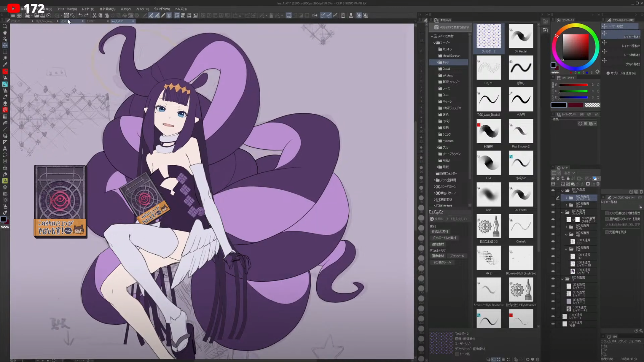Click the create new raster layer icon
The width and height of the screenshot is (644, 362).
tap(563, 184)
